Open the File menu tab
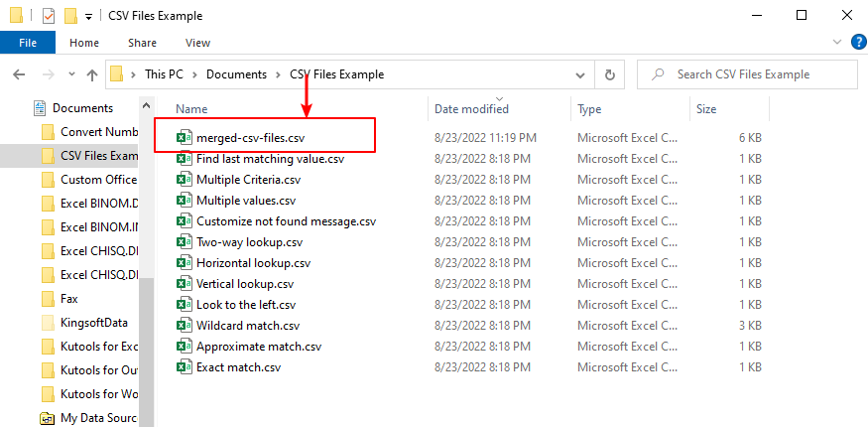868x427 pixels. [x=28, y=43]
